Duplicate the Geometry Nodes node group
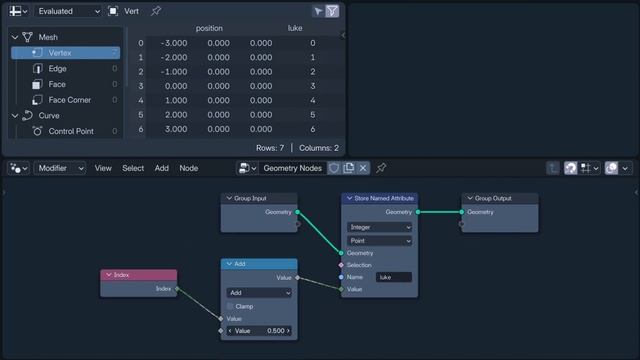Screen dimensions: 640x360 [349, 168]
